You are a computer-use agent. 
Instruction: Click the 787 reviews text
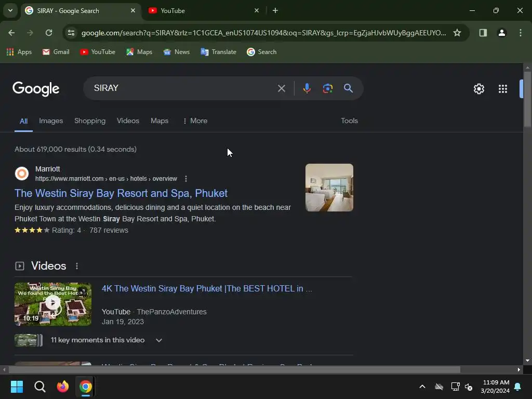(x=109, y=230)
